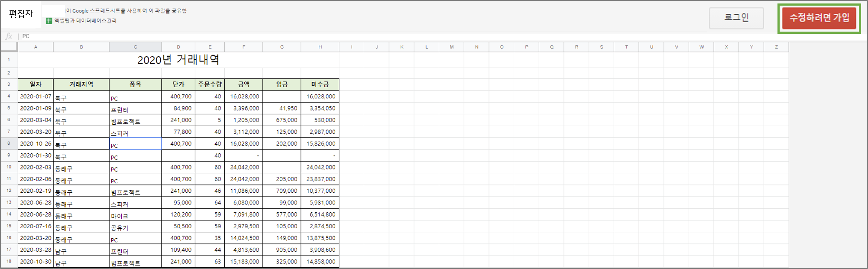
Task: Select column C header
Action: [135, 47]
